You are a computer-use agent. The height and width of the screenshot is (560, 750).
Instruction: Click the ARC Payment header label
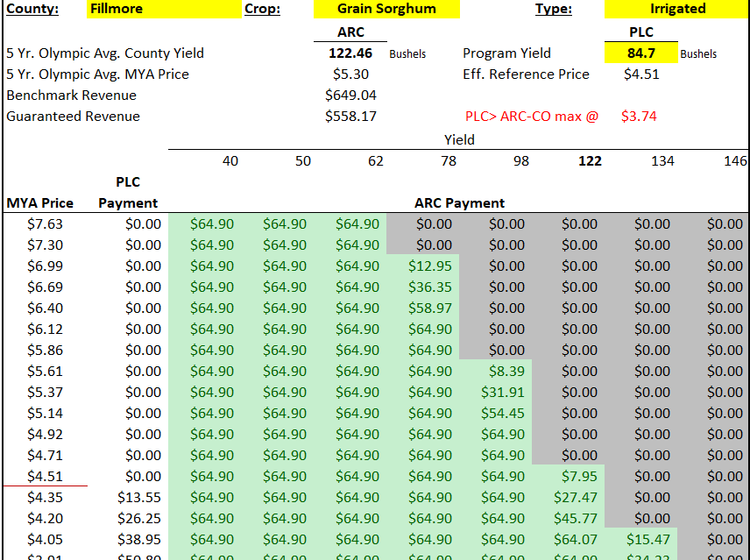click(459, 203)
